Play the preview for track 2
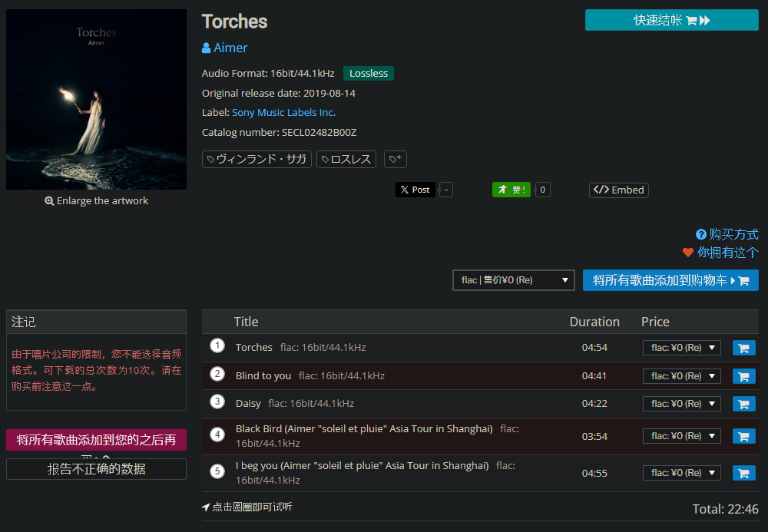 [217, 374]
